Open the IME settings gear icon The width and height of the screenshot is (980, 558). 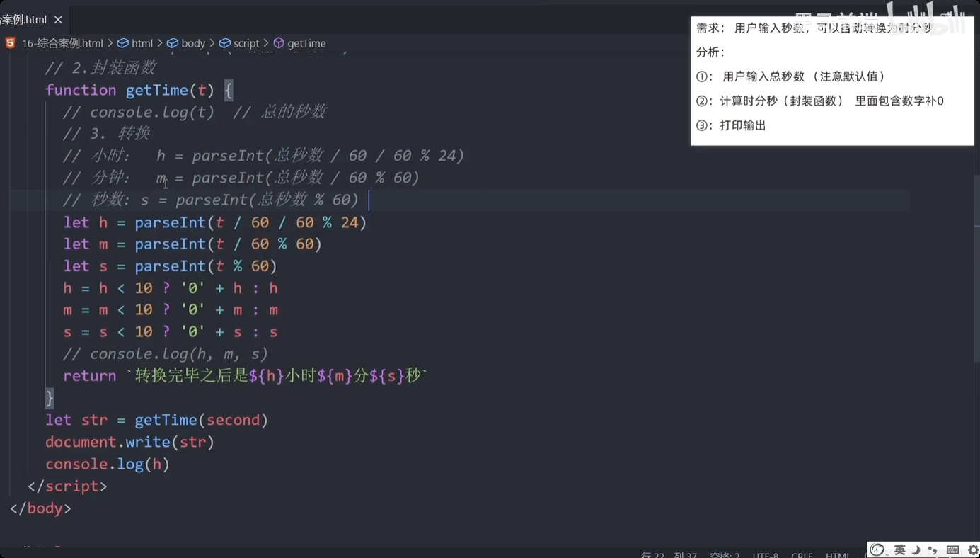point(974,550)
